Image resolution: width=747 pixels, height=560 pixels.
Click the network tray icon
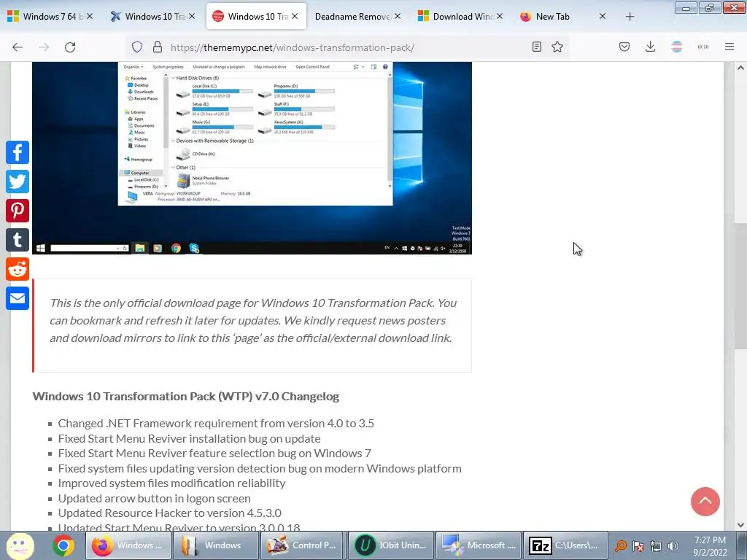pyautogui.click(x=656, y=545)
